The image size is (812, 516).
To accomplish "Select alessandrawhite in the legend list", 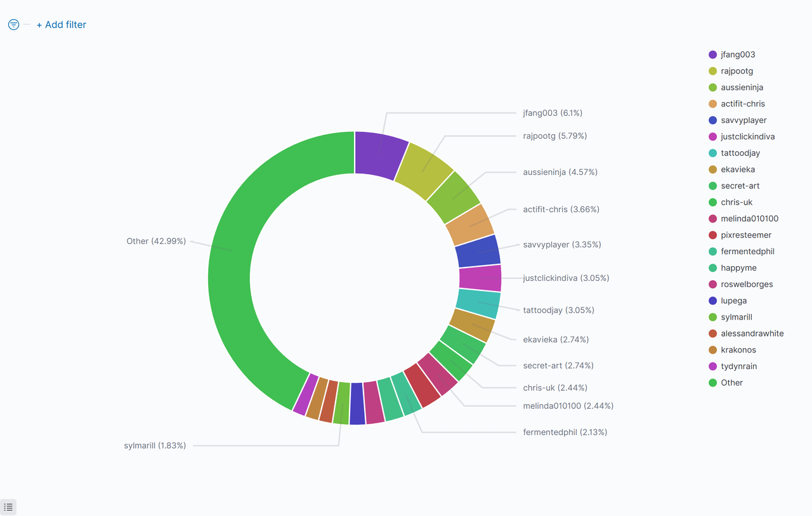I will point(752,333).
